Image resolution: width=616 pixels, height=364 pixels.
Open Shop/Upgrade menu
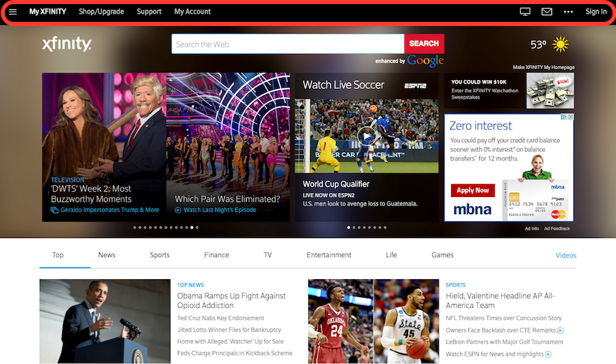[x=101, y=12]
